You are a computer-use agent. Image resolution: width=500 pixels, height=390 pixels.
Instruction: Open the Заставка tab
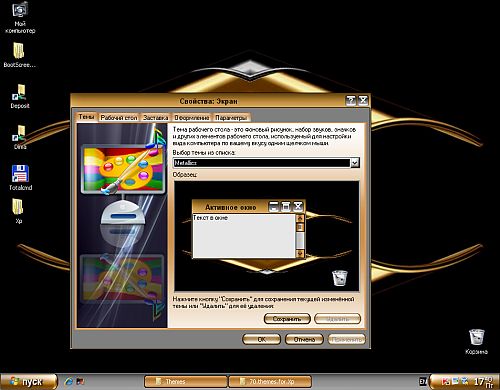pos(155,118)
